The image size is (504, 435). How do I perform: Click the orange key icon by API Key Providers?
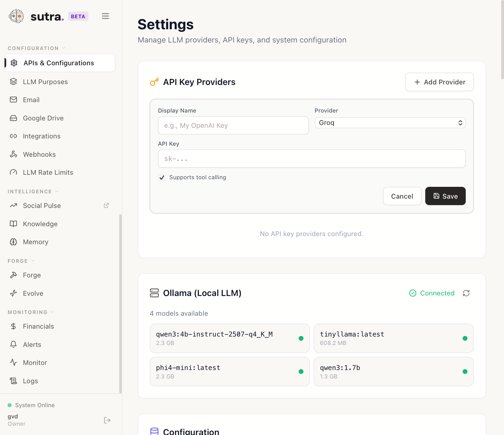(x=154, y=82)
